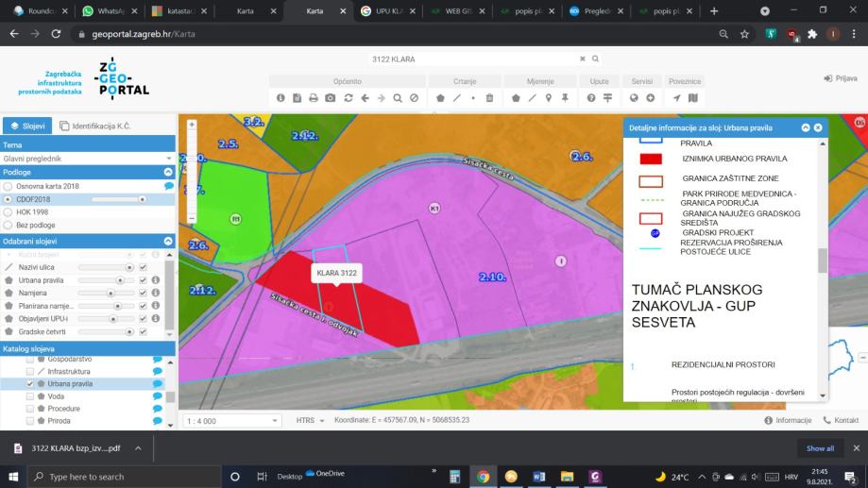The image size is (868, 488).
Task: Click the Prijava login link
Action: [841, 78]
